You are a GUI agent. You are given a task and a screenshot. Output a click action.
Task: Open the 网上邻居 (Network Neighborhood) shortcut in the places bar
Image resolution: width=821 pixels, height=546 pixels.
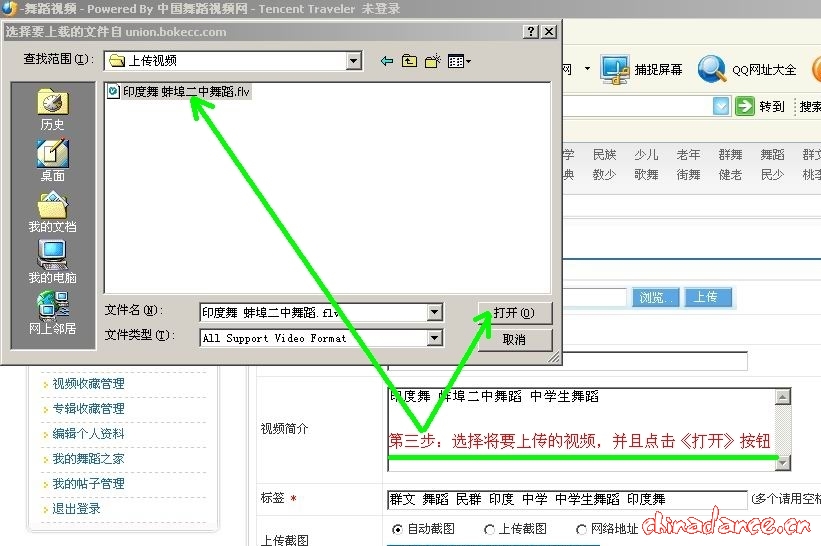coord(52,313)
